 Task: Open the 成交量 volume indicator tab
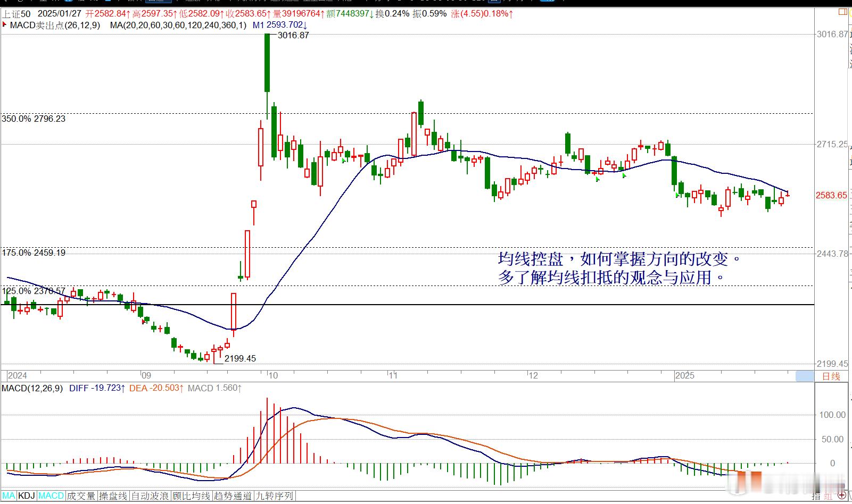[x=81, y=496]
